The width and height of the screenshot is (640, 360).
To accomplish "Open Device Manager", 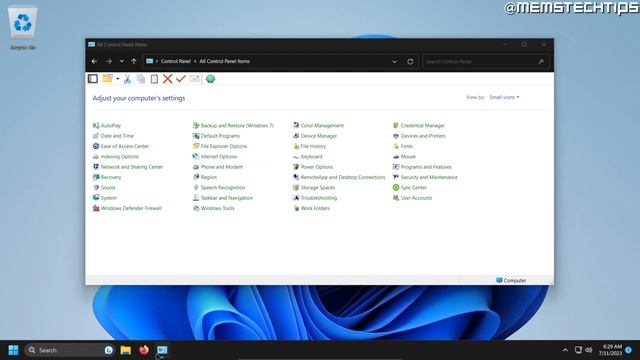I will [315, 136].
